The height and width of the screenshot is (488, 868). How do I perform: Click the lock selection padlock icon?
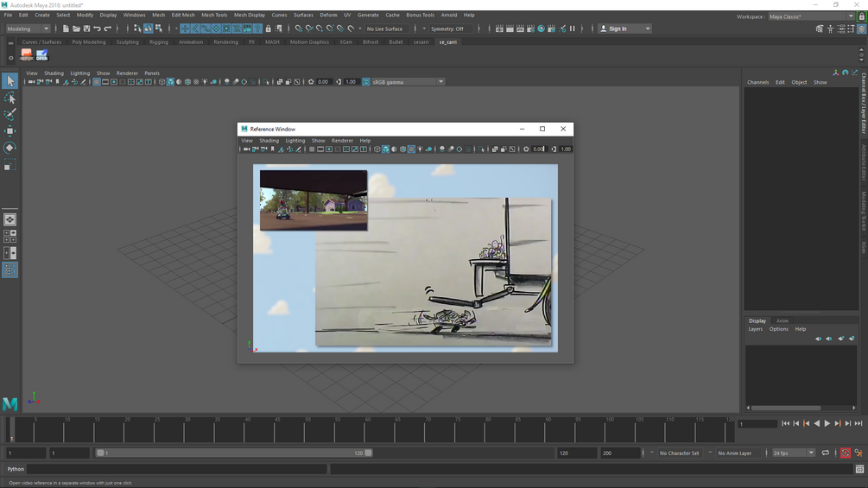268,29
